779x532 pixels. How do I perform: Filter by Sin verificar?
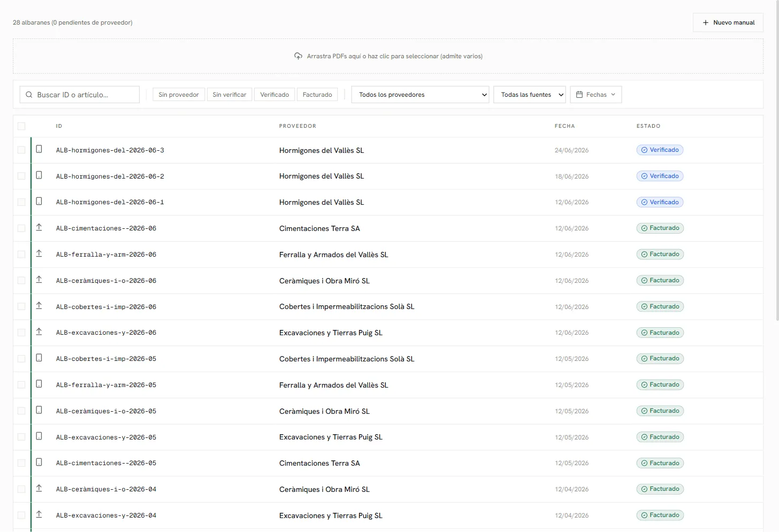click(x=230, y=95)
